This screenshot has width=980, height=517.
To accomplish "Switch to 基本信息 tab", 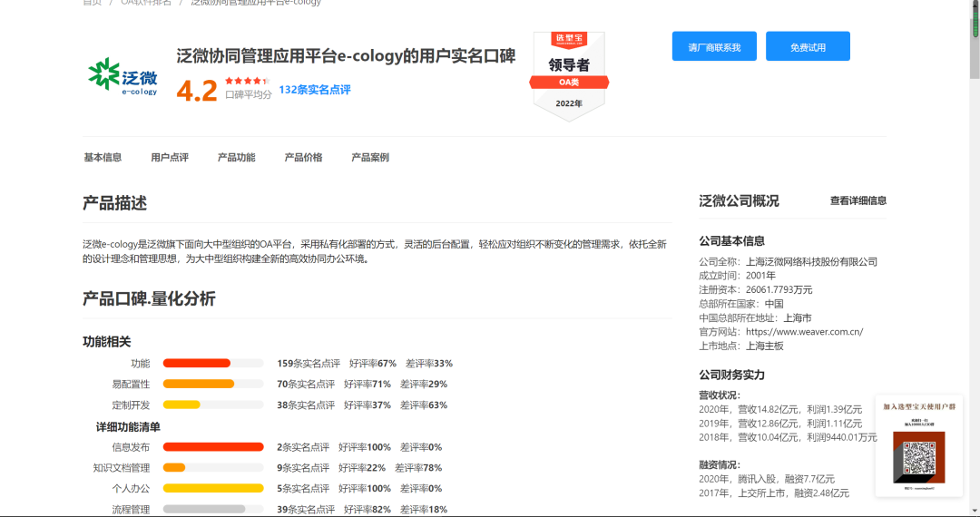I will click(103, 157).
